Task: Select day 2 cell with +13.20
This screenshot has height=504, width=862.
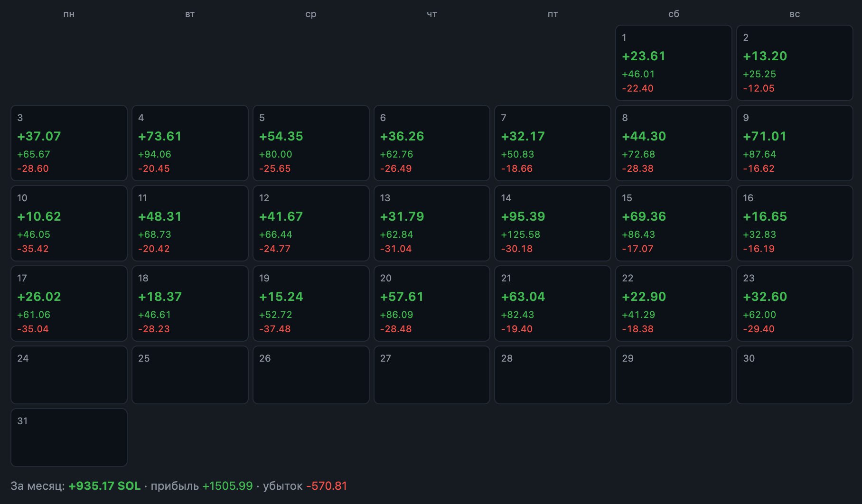Action: pos(795,63)
